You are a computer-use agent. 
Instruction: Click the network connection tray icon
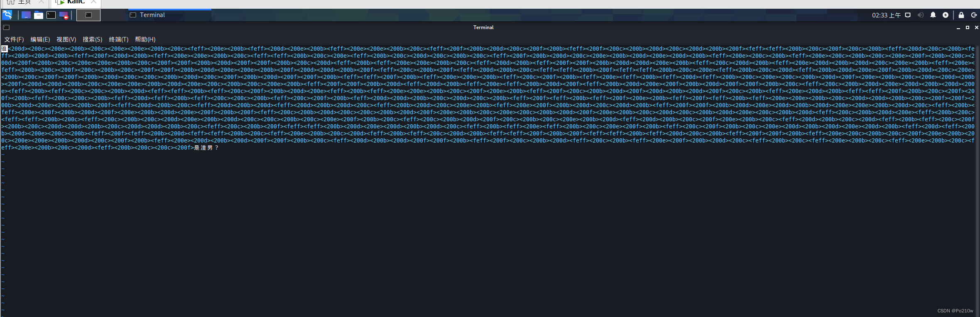tap(908, 15)
